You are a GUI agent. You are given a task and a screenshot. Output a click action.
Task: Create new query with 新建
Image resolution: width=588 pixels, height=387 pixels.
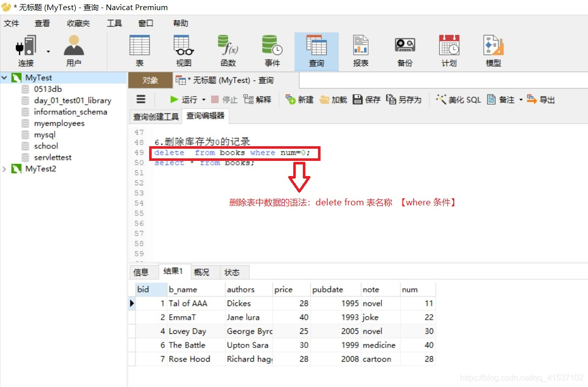coord(299,100)
